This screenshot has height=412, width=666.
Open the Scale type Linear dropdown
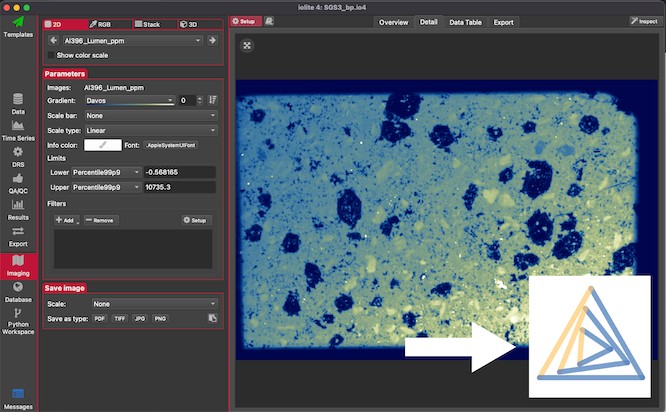point(151,130)
